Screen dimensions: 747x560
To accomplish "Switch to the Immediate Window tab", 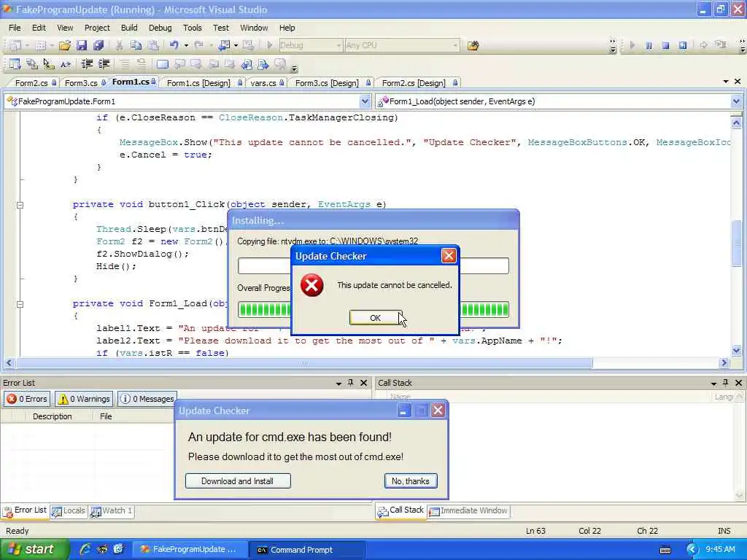I will [x=469, y=510].
